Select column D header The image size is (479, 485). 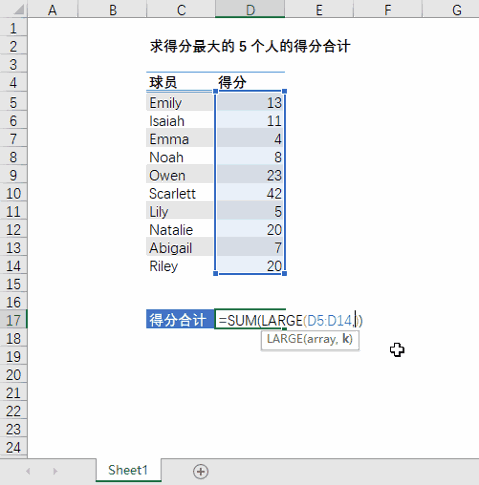pos(250,9)
